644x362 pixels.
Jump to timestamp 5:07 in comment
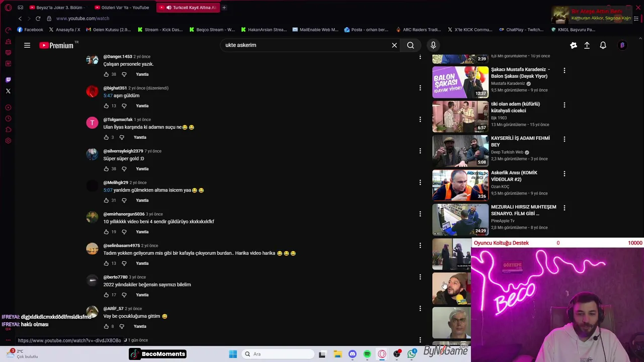coord(108,190)
